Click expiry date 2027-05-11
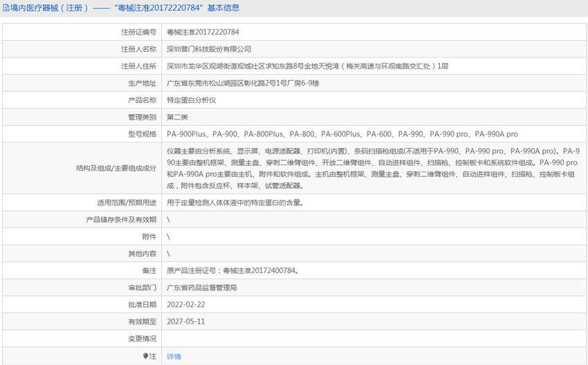Image resolution: width=588 pixels, height=365 pixels. point(186,321)
